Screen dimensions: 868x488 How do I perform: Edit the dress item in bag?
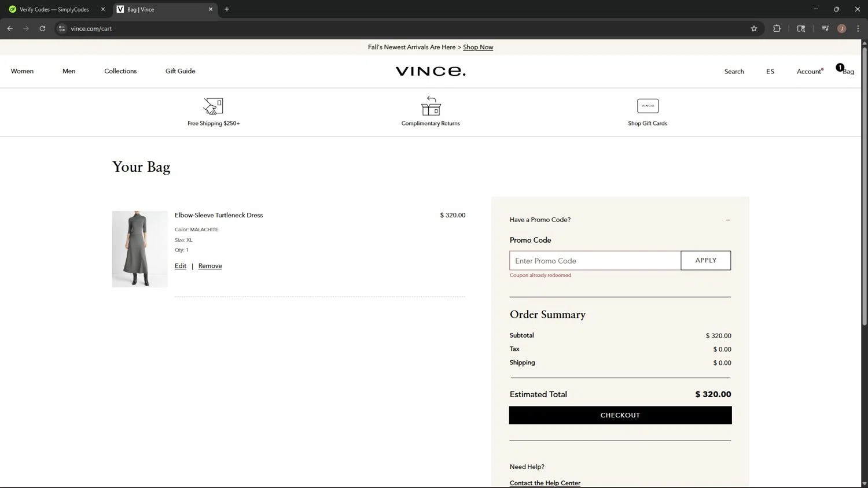point(181,266)
